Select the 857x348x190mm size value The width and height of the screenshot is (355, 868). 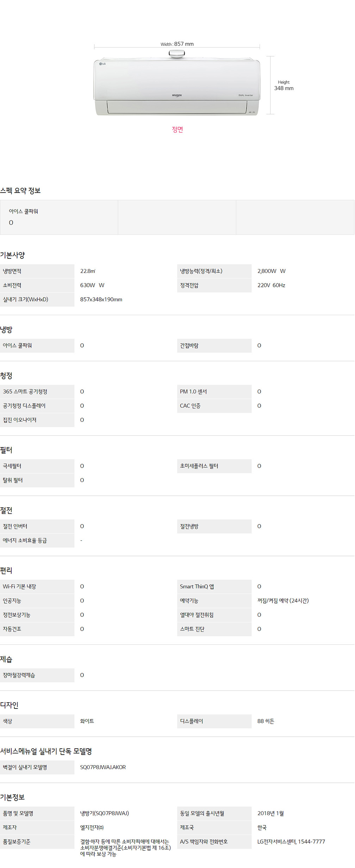[101, 299]
